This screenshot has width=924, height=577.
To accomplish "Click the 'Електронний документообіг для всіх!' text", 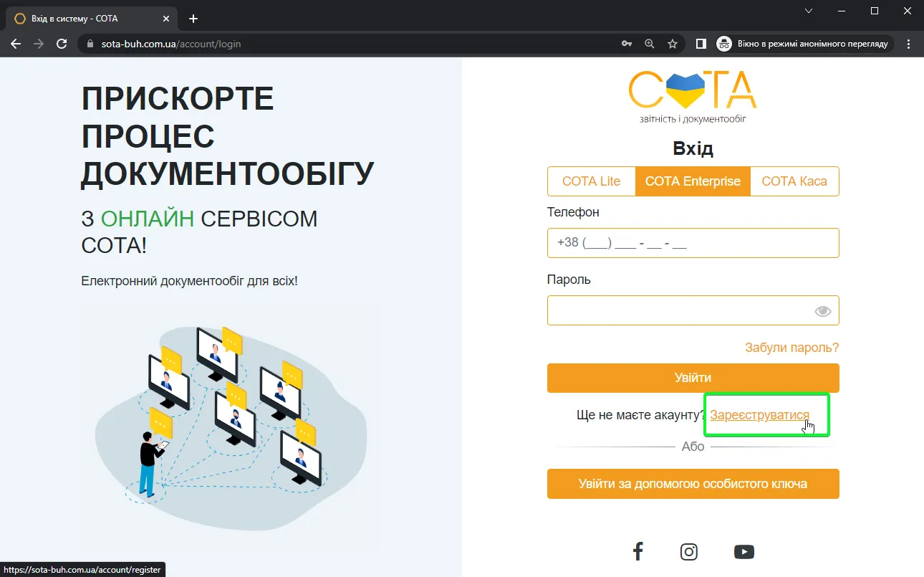I will tap(189, 280).
